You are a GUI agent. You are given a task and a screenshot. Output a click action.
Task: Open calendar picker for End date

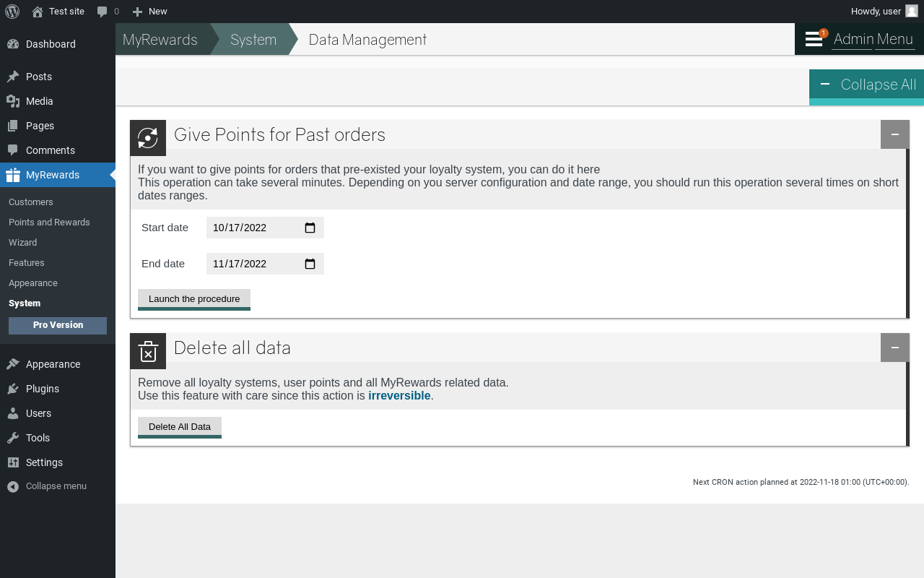pyautogui.click(x=310, y=264)
